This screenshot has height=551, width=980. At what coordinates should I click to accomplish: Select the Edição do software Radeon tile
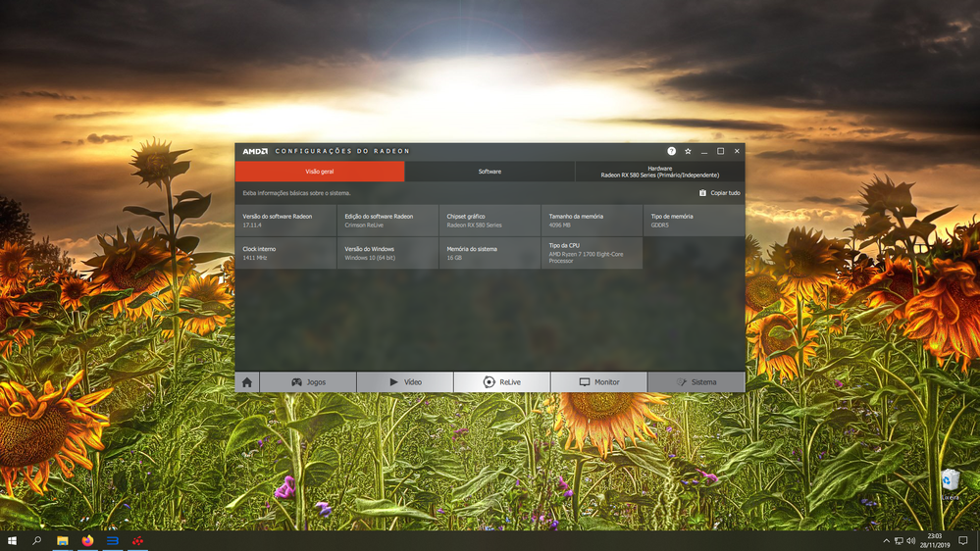pyautogui.click(x=387, y=221)
